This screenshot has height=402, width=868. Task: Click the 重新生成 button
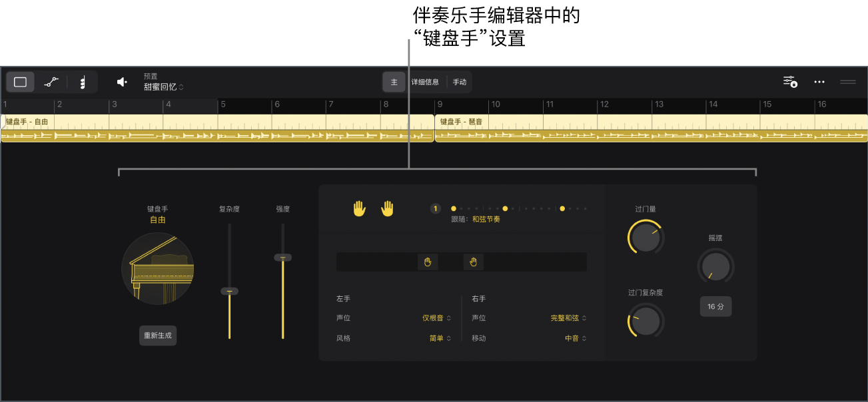pyautogui.click(x=158, y=335)
